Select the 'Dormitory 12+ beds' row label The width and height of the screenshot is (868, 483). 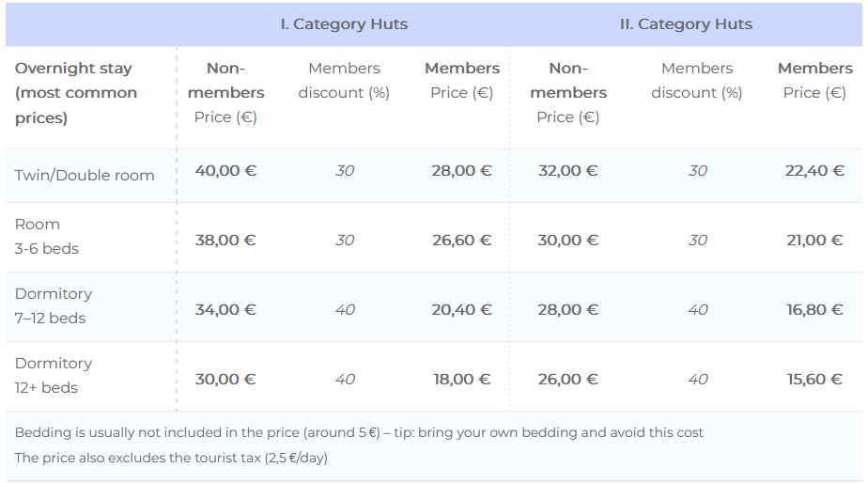(54, 376)
